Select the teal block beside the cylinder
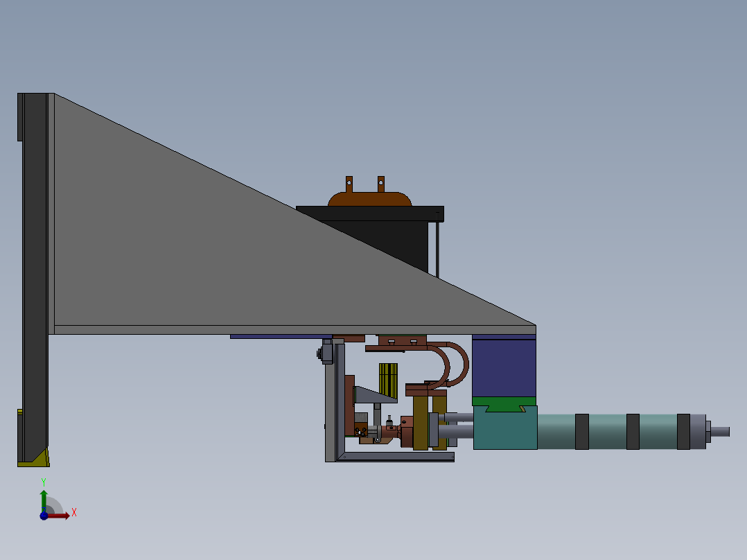Viewport: 747px width, 560px height. pyautogui.click(x=505, y=429)
